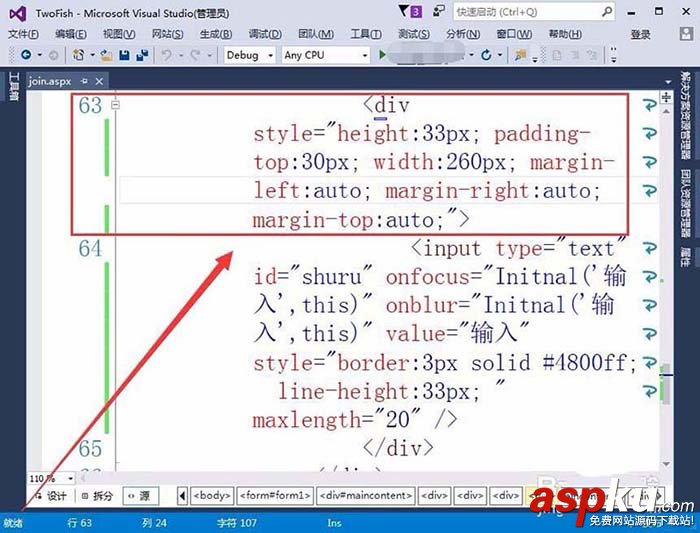Screen dimensions: 700x533
Task: Click the Ins status bar indicator
Action: pos(334,523)
